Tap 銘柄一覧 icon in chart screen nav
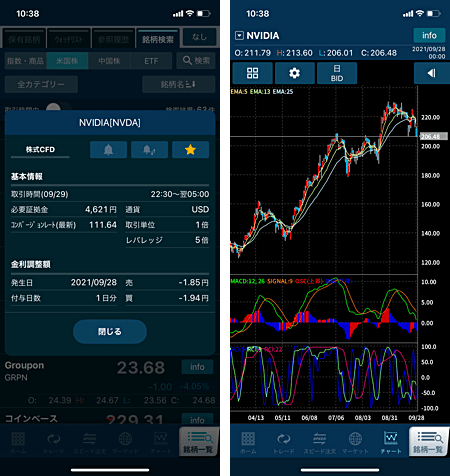 pyautogui.click(x=428, y=442)
